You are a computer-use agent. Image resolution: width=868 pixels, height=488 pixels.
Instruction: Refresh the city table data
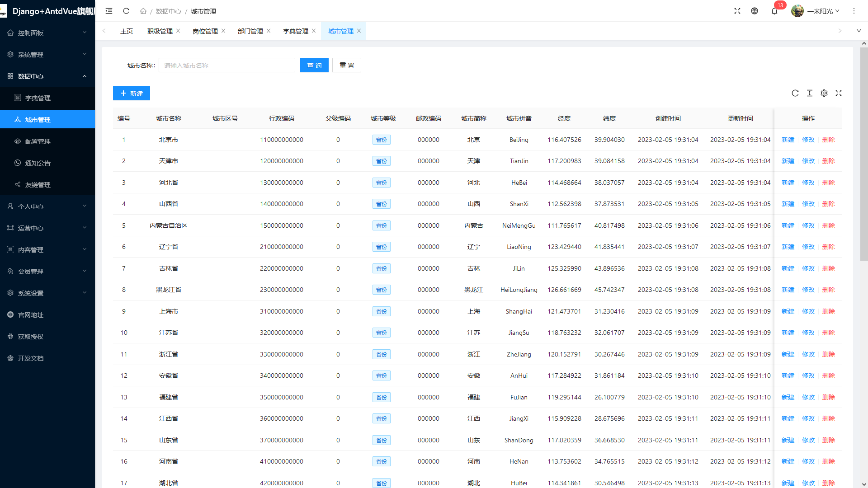click(795, 93)
